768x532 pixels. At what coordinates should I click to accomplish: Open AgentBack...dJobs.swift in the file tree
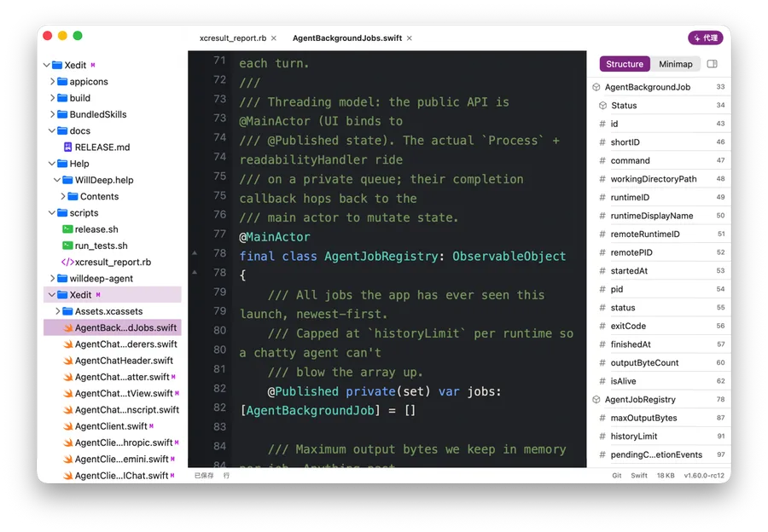pyautogui.click(x=113, y=328)
